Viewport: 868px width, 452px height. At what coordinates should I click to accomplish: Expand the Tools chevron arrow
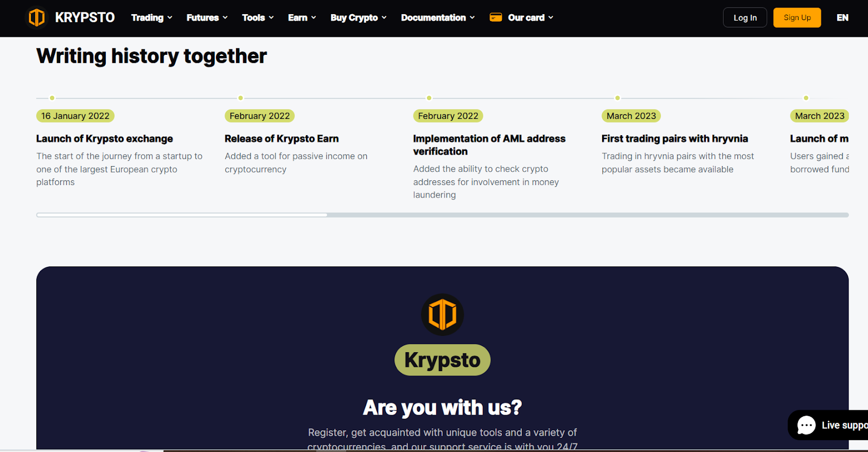(x=271, y=18)
